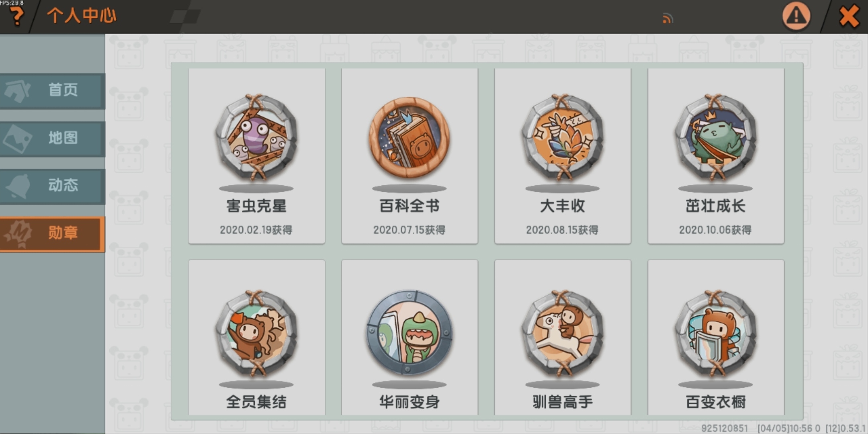The width and height of the screenshot is (868, 434).
Task: Click the 百科全书 medal title text
Action: (x=409, y=206)
